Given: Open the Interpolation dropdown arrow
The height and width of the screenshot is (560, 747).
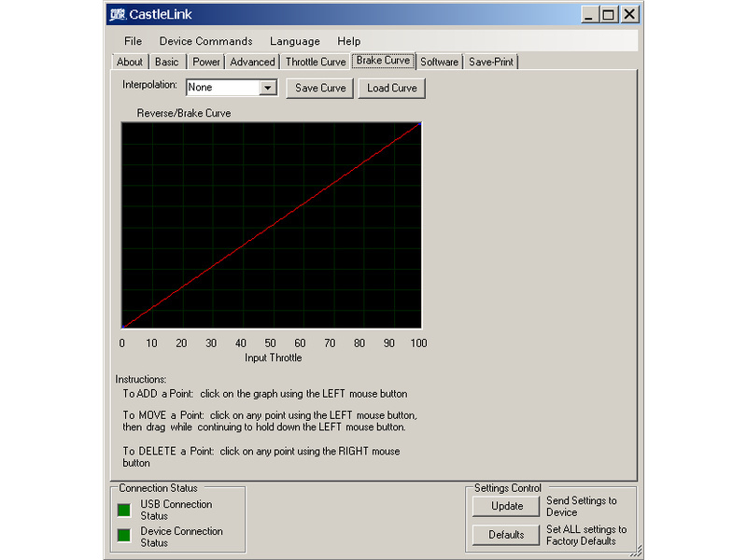Looking at the screenshot, I should (268, 88).
